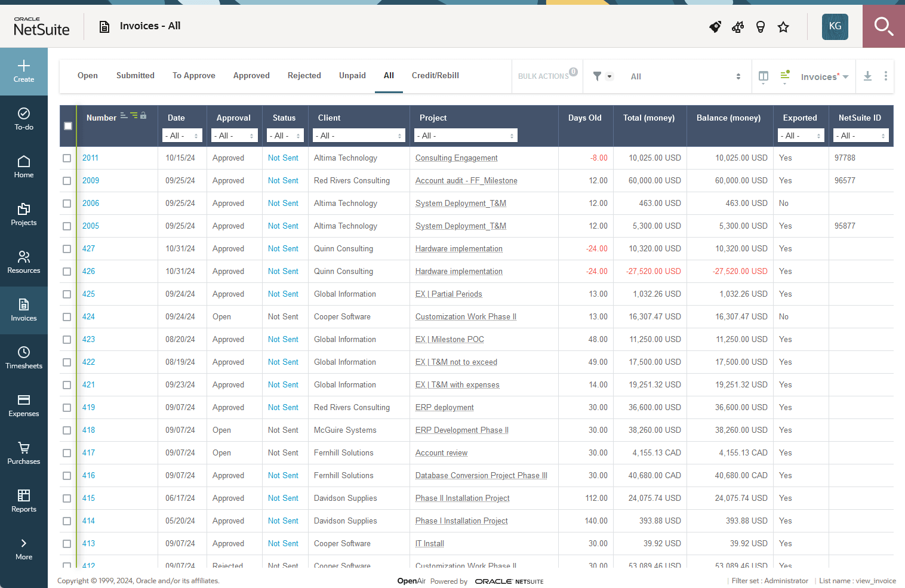Open KG user profile avatar
The height and width of the screenshot is (588, 905).
(835, 26)
